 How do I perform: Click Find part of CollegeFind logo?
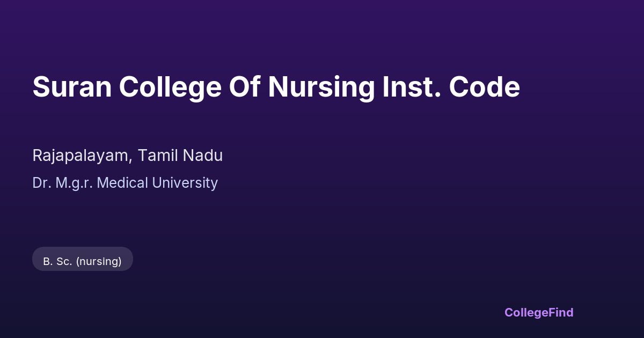(560, 312)
